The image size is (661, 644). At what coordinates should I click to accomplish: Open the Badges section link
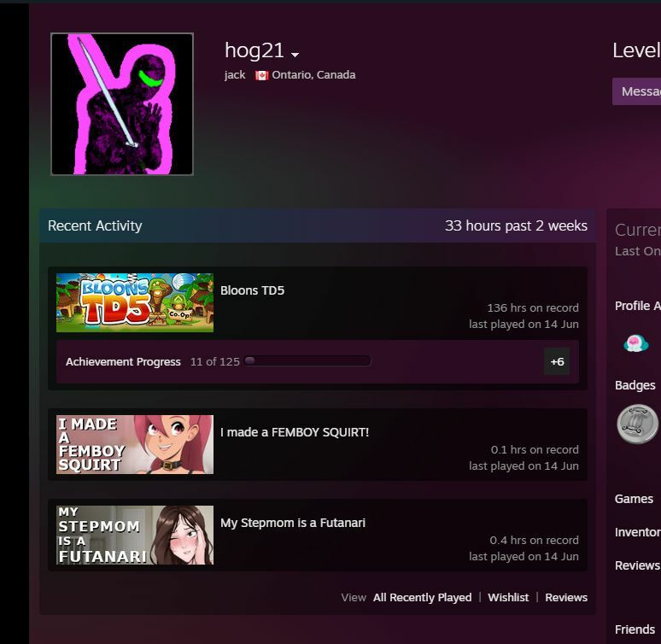point(635,385)
